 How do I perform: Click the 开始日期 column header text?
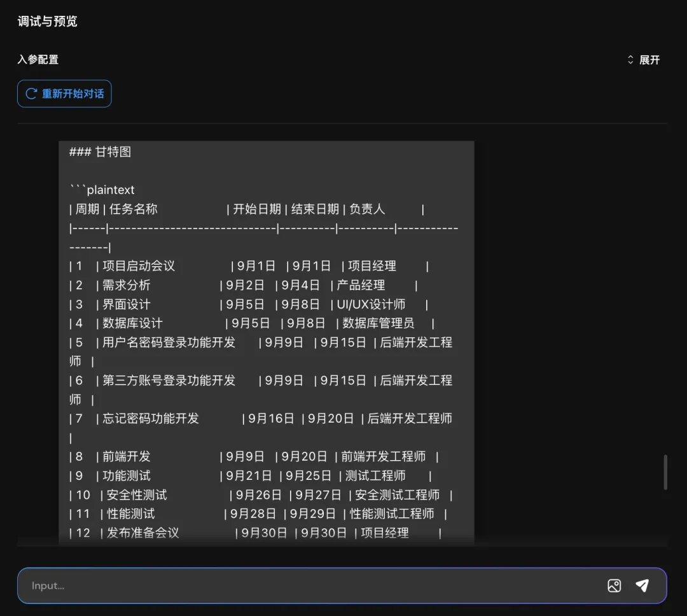[257, 209]
